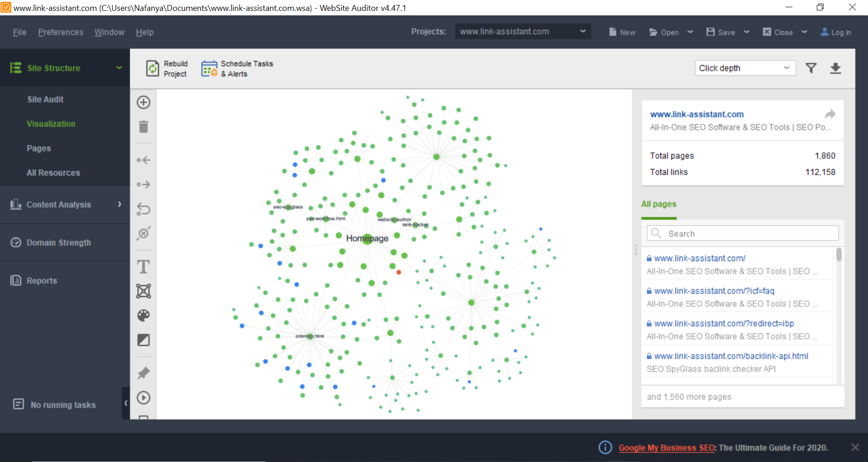Click the trash delete icon
868x462 pixels.
click(144, 127)
